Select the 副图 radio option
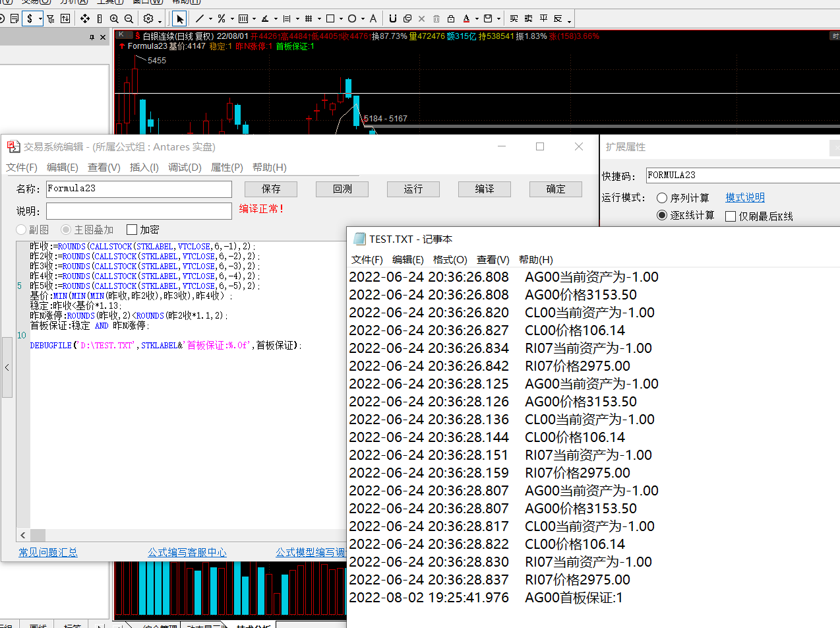 (x=22, y=230)
